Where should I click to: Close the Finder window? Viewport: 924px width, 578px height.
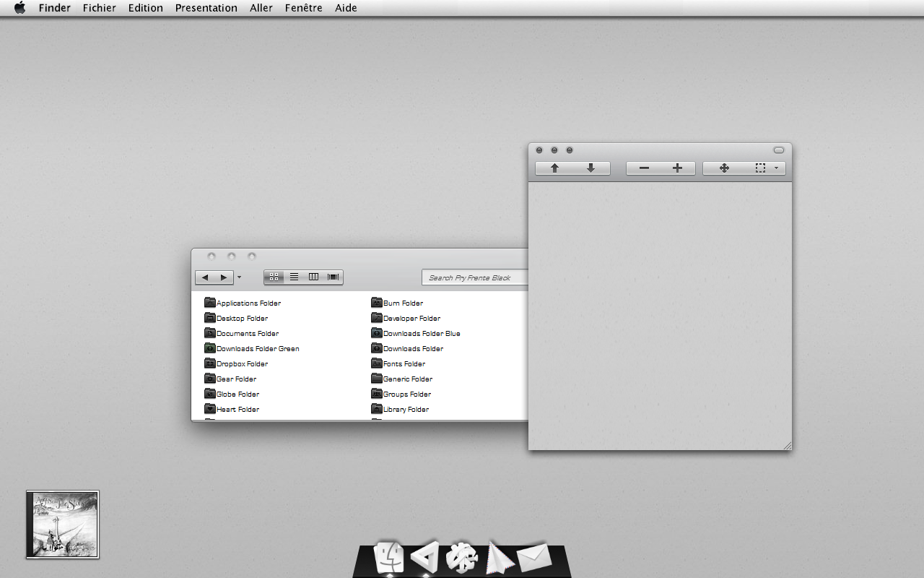pyautogui.click(x=212, y=256)
